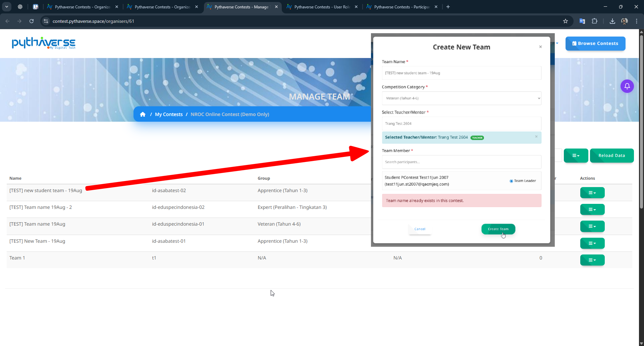This screenshot has width=644, height=346.
Task: Click the address bar URL
Action: click(x=93, y=21)
